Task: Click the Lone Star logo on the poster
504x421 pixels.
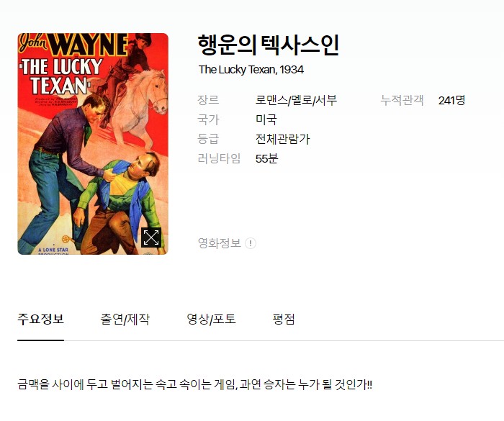Action: pos(53,250)
